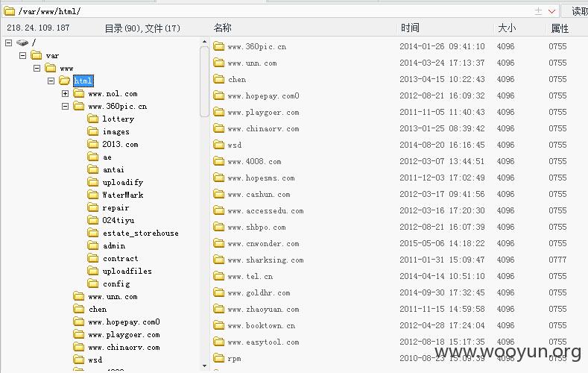
Task: Select estate_storehouse folder in tree
Action: point(141,233)
